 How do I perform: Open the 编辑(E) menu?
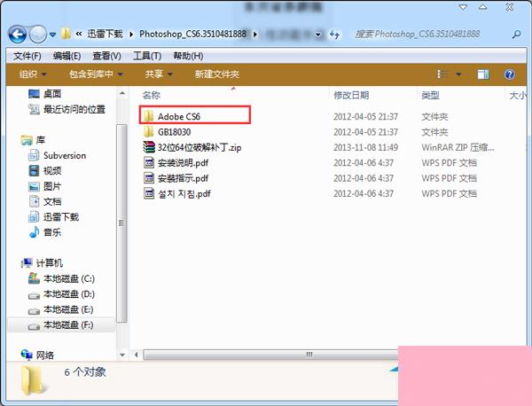pos(66,56)
